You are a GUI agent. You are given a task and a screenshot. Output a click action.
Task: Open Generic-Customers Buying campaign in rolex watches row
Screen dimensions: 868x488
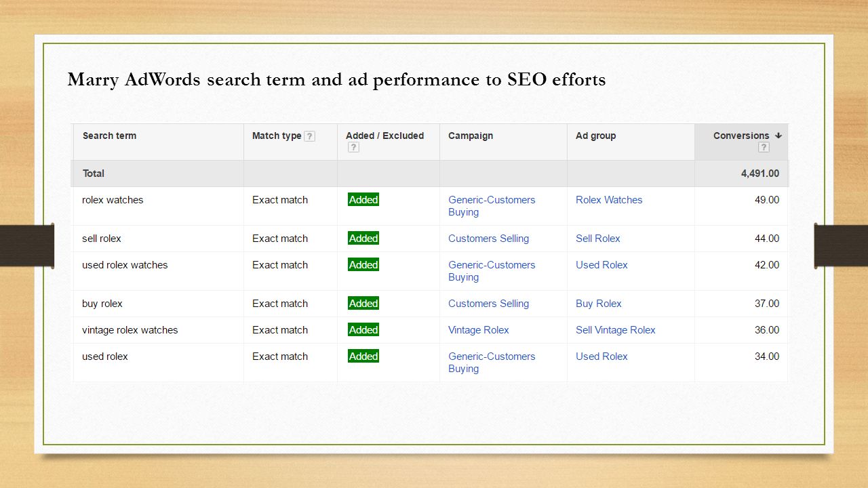(x=492, y=206)
